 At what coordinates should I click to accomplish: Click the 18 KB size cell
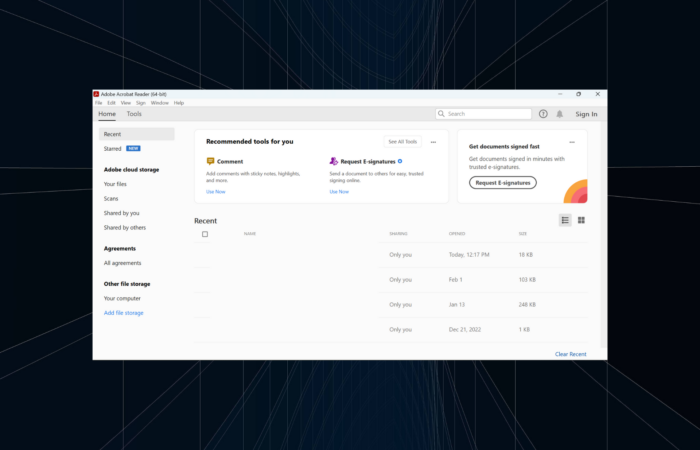click(526, 255)
